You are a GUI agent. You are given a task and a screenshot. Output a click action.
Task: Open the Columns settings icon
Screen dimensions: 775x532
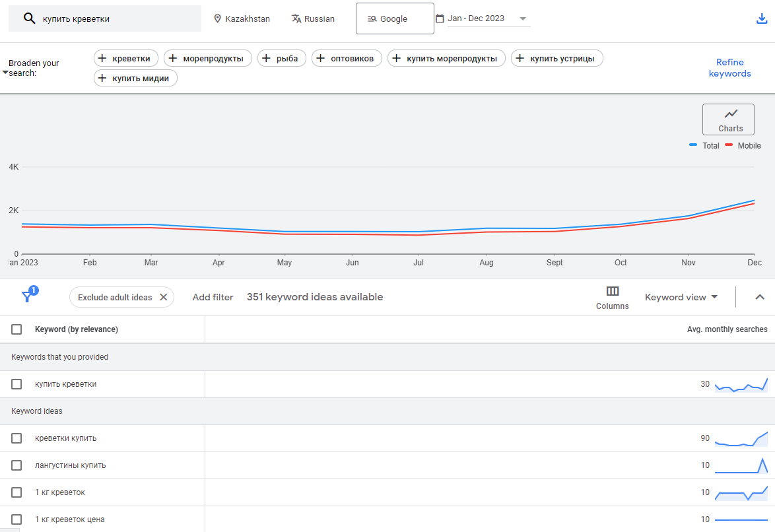[x=612, y=292]
